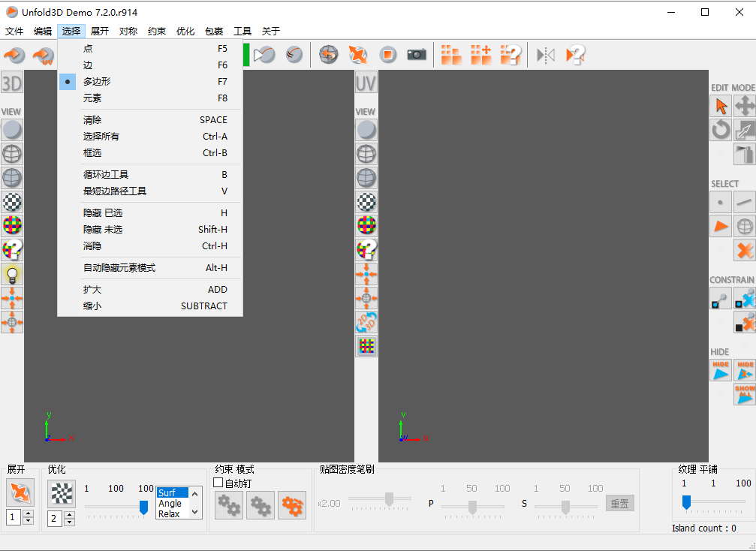Image resolution: width=756 pixels, height=551 pixels.
Task: Select edge selection mode in SELECT panel
Action: pyautogui.click(x=745, y=203)
